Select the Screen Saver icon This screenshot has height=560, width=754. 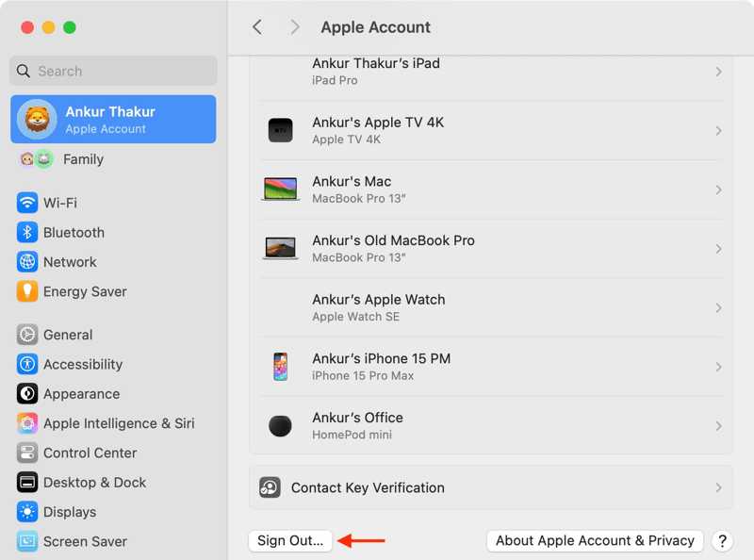coord(27,541)
